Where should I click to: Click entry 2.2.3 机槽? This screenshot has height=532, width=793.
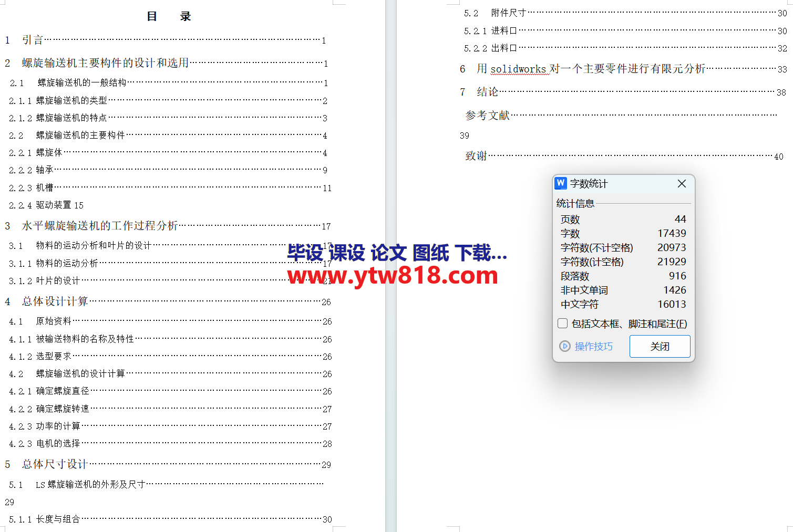pos(170,187)
